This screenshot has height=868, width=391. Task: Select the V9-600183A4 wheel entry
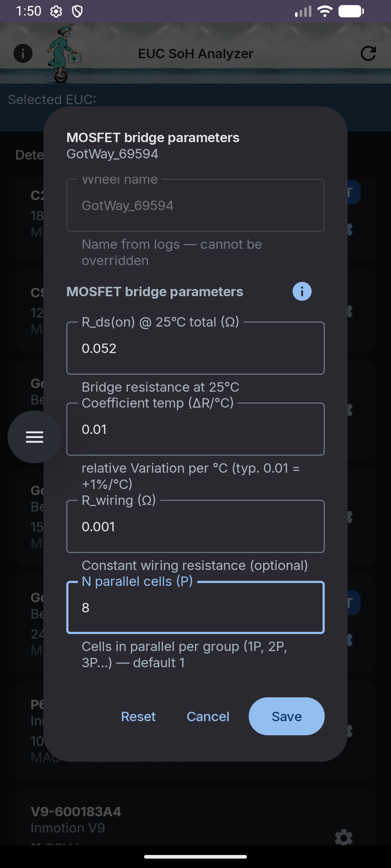point(195,819)
